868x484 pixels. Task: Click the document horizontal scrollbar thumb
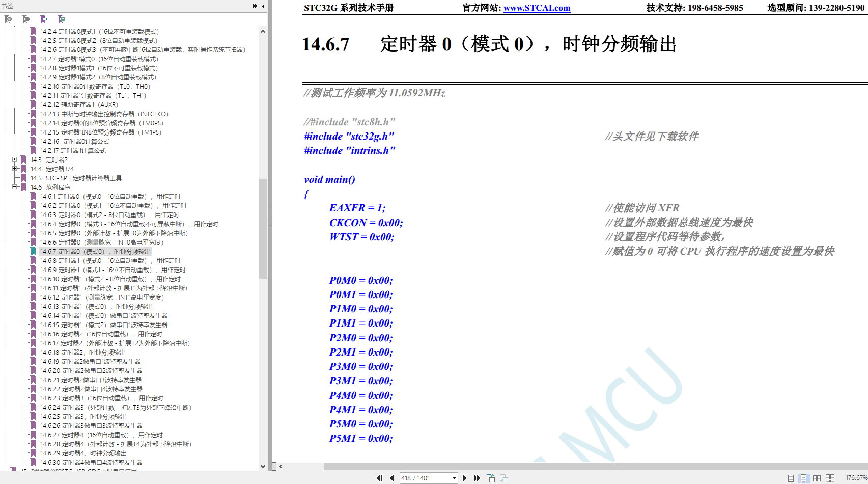pos(596,466)
